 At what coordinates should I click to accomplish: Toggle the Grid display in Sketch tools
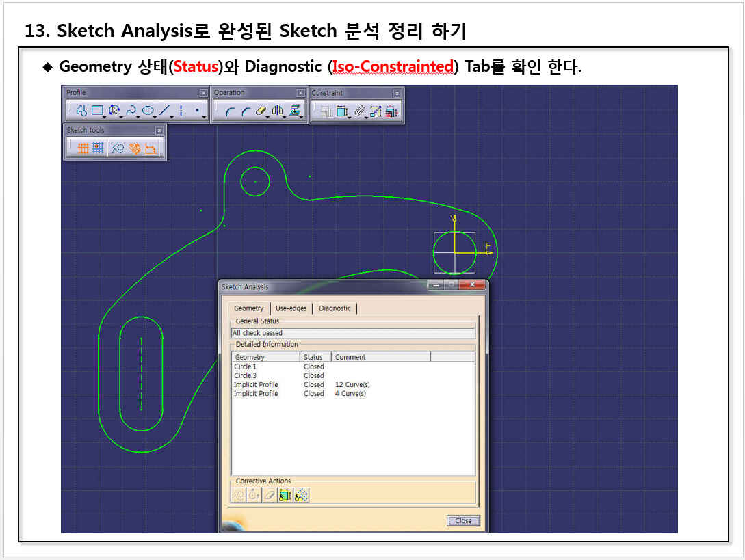point(82,148)
